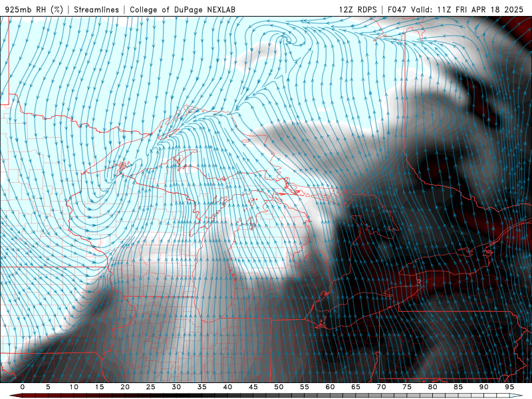Click the '70' colorbar scale label

click(x=381, y=387)
